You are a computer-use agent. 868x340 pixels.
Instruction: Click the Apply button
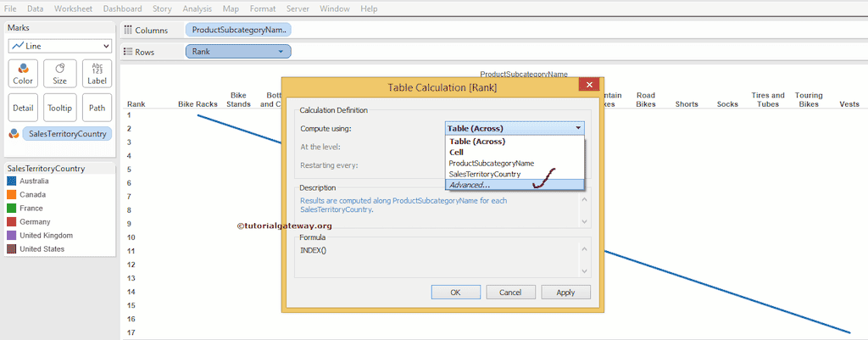565,293
